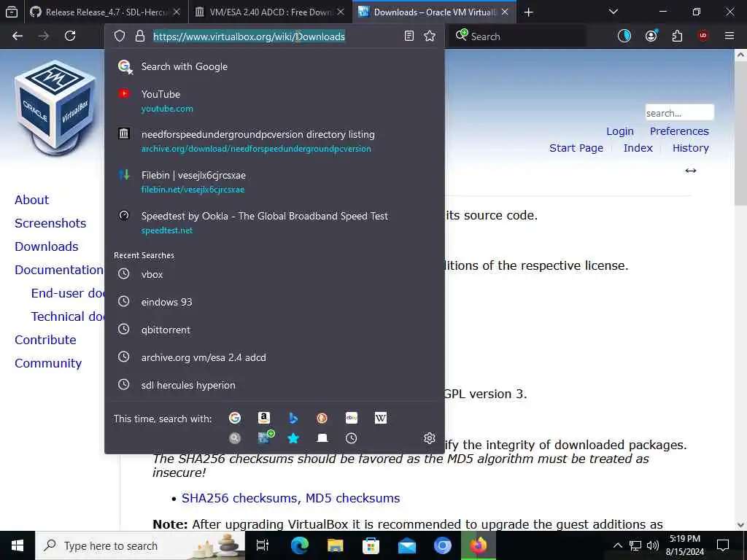Viewport: 747px width, 560px height.
Task: Select recent search 'eindows 93'
Action: pos(274,302)
